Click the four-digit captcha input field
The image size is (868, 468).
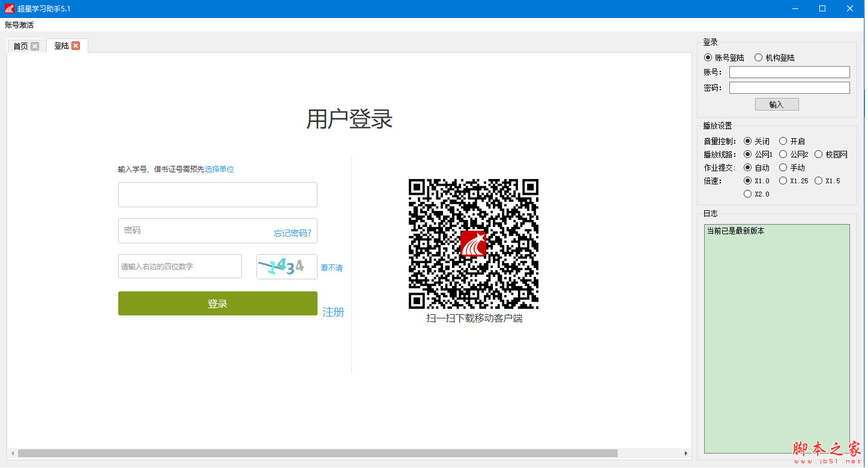click(x=180, y=266)
